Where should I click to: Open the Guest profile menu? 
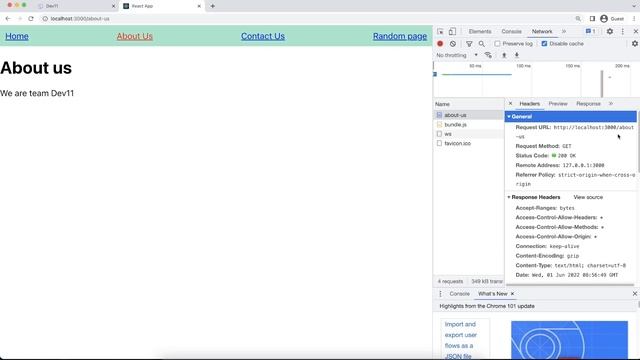click(x=612, y=18)
